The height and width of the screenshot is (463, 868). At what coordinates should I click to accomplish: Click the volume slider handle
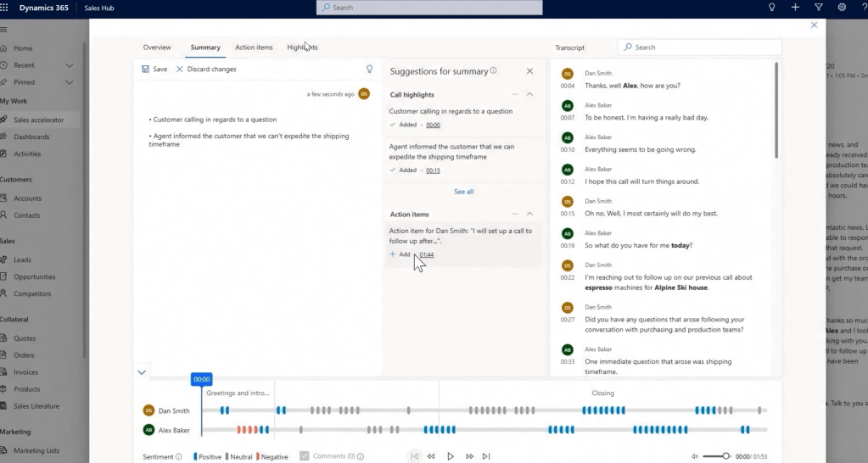pos(726,456)
